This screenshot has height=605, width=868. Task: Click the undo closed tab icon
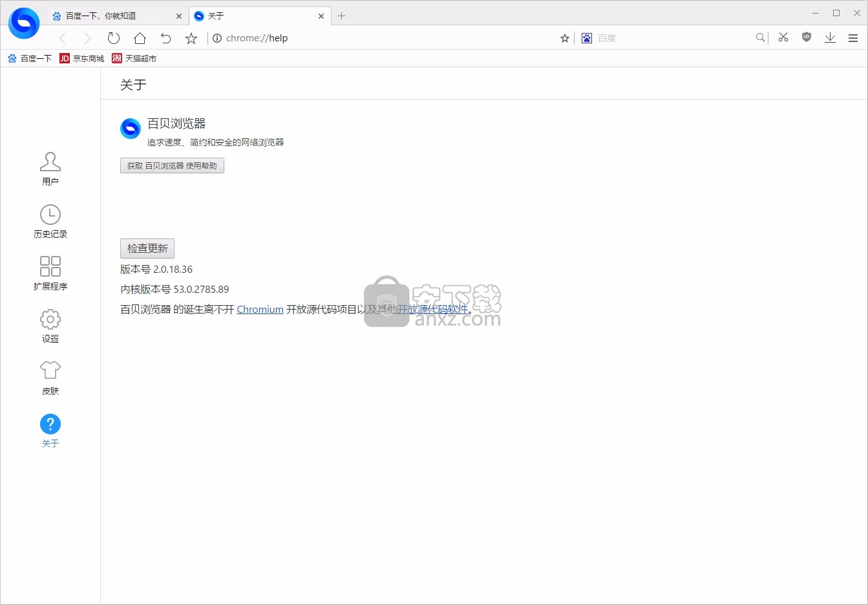pyautogui.click(x=165, y=38)
